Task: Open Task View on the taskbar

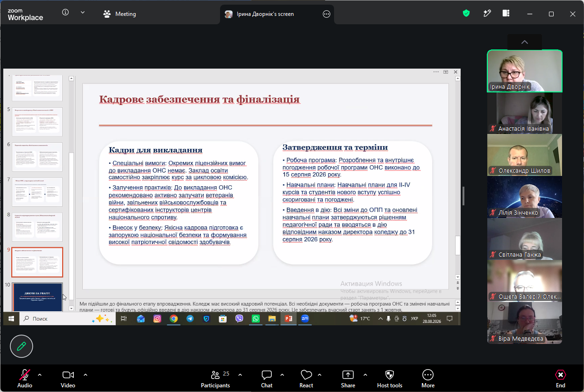Action: click(x=123, y=318)
